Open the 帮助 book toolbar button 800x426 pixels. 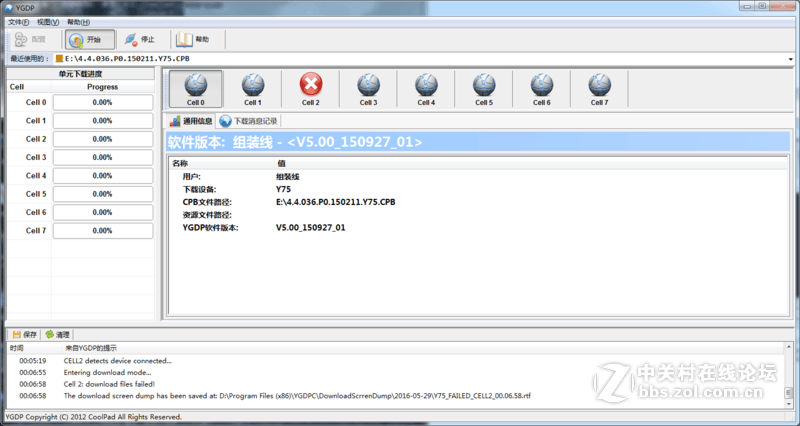tap(194, 39)
